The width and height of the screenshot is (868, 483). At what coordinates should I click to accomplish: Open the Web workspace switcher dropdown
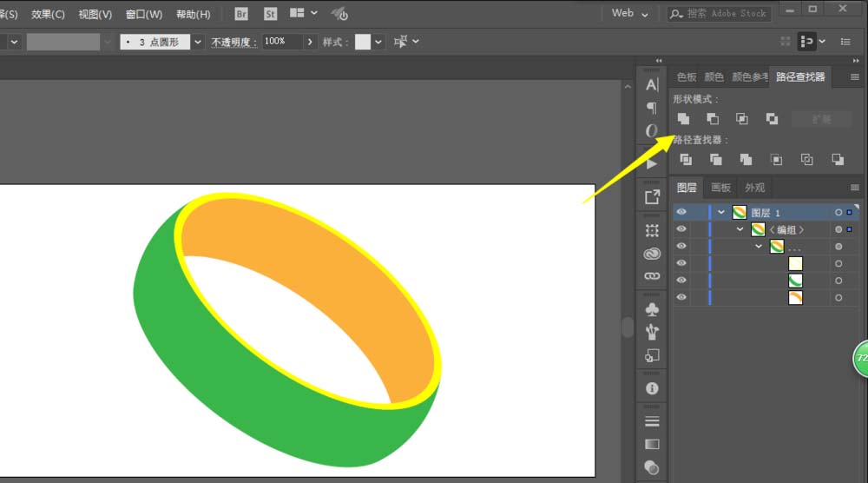[x=629, y=13]
